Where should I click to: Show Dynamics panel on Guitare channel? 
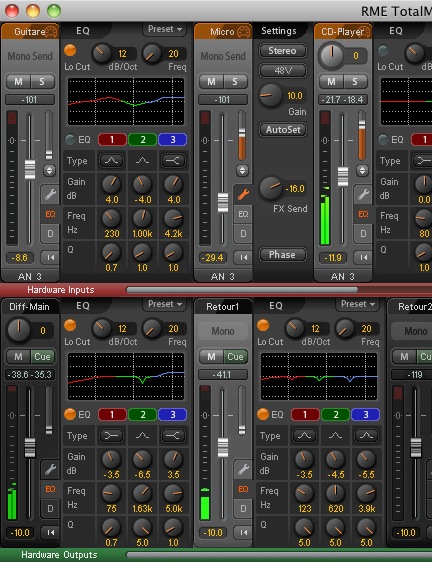tap(50, 234)
